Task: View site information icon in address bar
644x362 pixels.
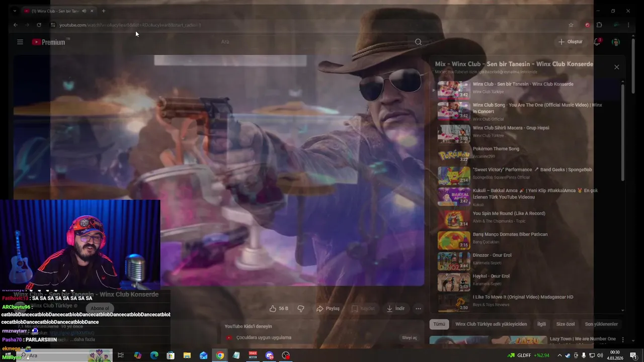Action: click(53, 25)
